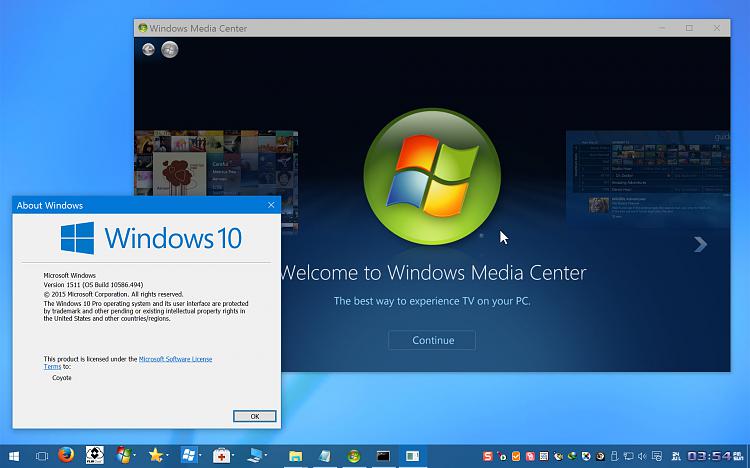This screenshot has width=750, height=468.
Task: Click the yellow-green globe tray icon
Action: pyautogui.click(x=558, y=457)
